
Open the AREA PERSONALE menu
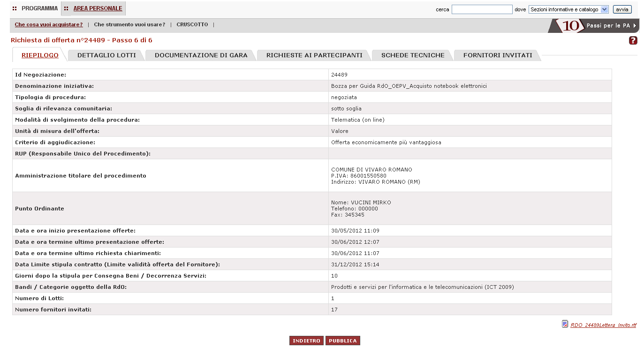[x=98, y=8]
